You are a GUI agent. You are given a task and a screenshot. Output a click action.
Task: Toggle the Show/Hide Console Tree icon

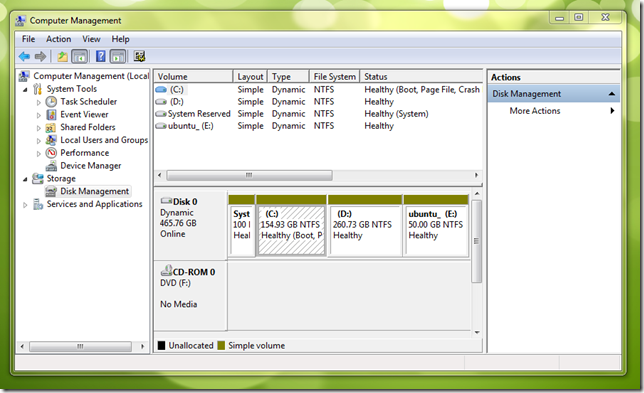(79, 56)
